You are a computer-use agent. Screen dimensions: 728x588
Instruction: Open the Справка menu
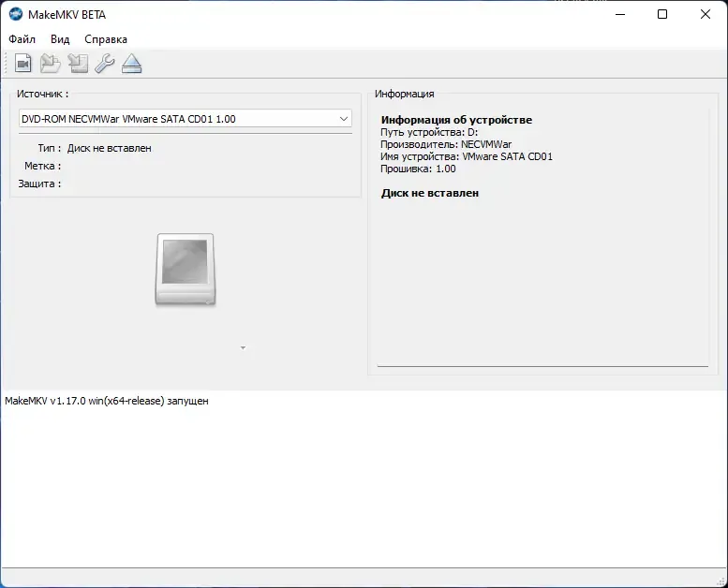pos(106,39)
